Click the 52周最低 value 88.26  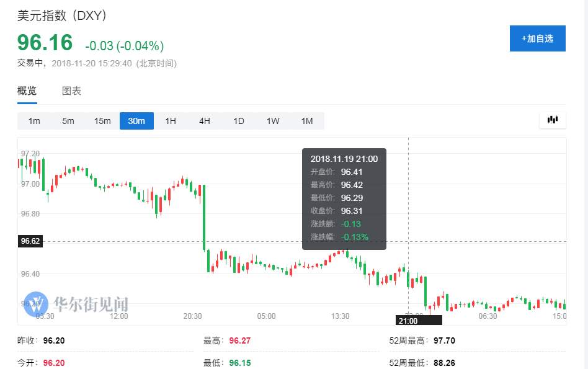tap(444, 363)
